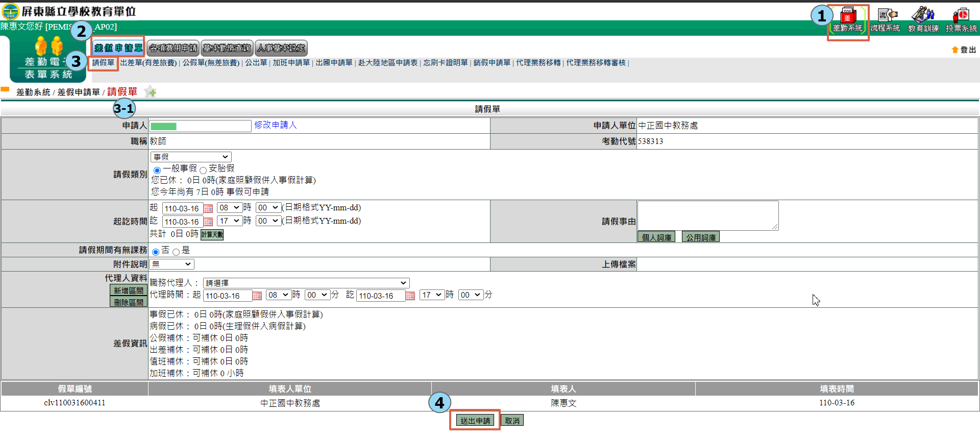
Task: Select the 一般事假 radio button
Action: pyautogui.click(x=157, y=170)
